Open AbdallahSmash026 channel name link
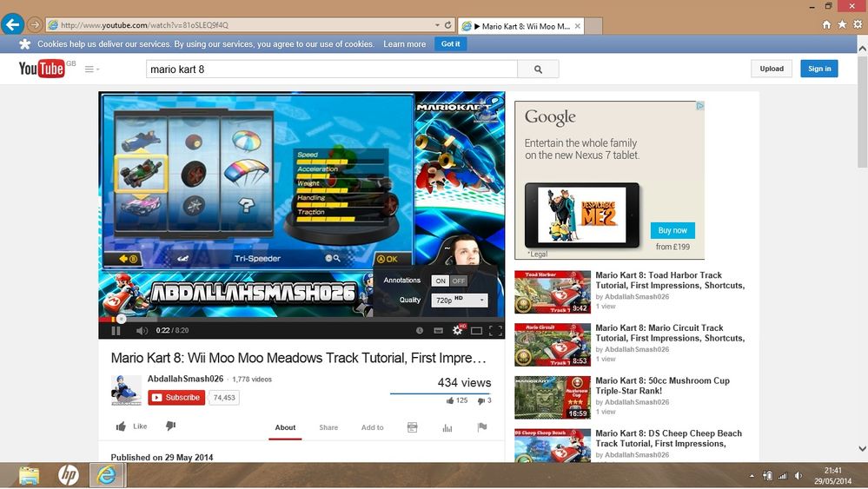Viewport: 868px width, 489px height. 185,379
